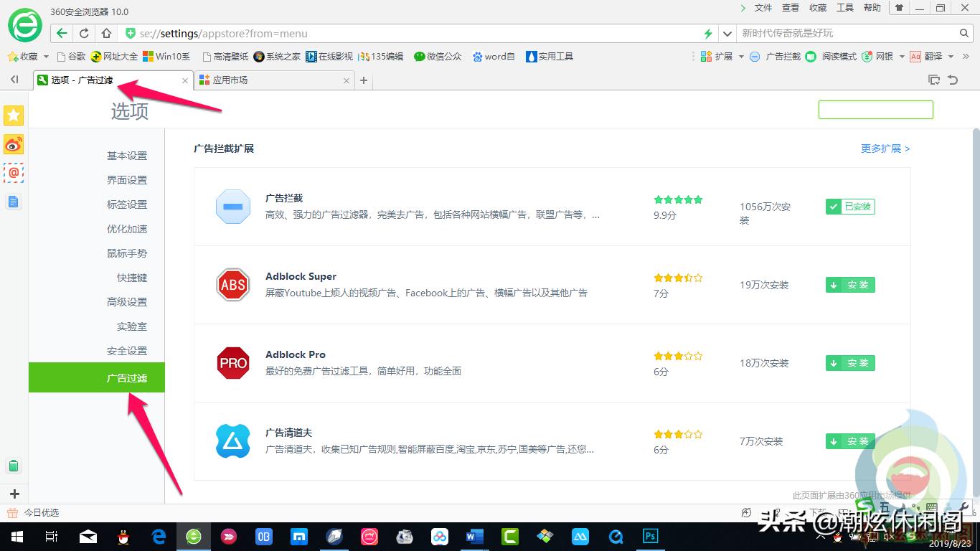Image resolution: width=980 pixels, height=551 pixels.
Task: Refresh the page with the reload icon
Action: click(84, 33)
